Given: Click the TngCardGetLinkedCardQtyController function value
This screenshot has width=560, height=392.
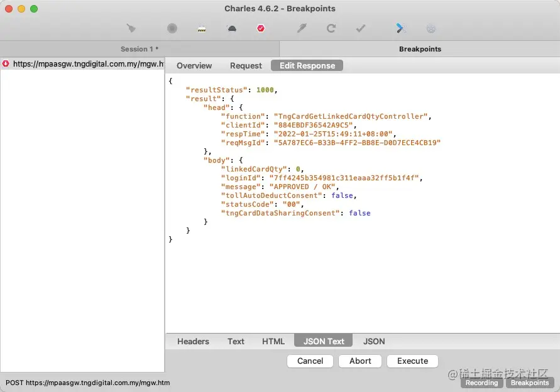Looking at the screenshot, I should 350,116.
